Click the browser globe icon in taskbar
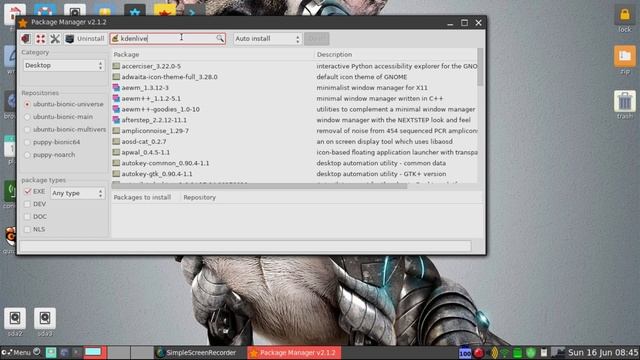 pos(64,352)
